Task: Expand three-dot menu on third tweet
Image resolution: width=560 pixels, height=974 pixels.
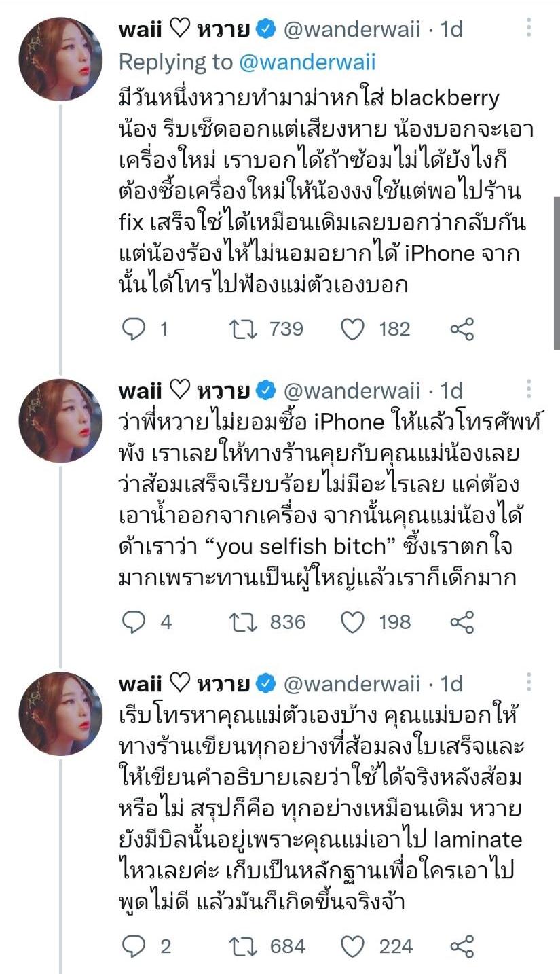Action: tap(529, 681)
